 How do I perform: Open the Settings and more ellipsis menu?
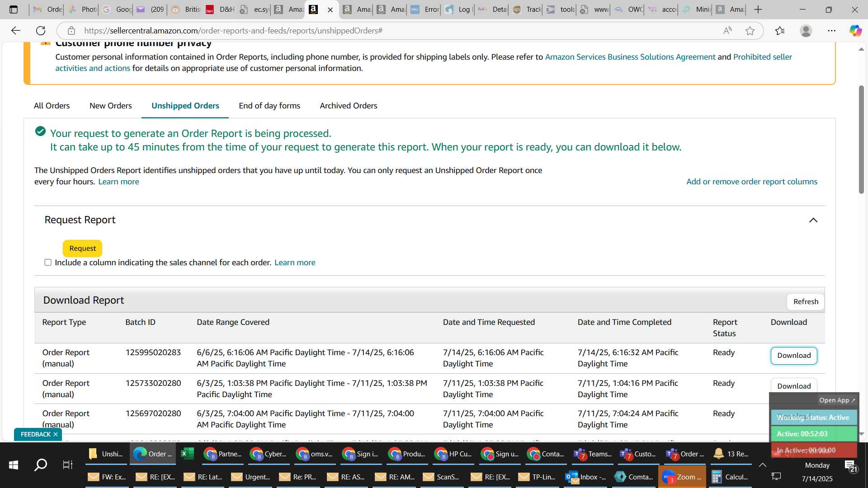click(832, 30)
